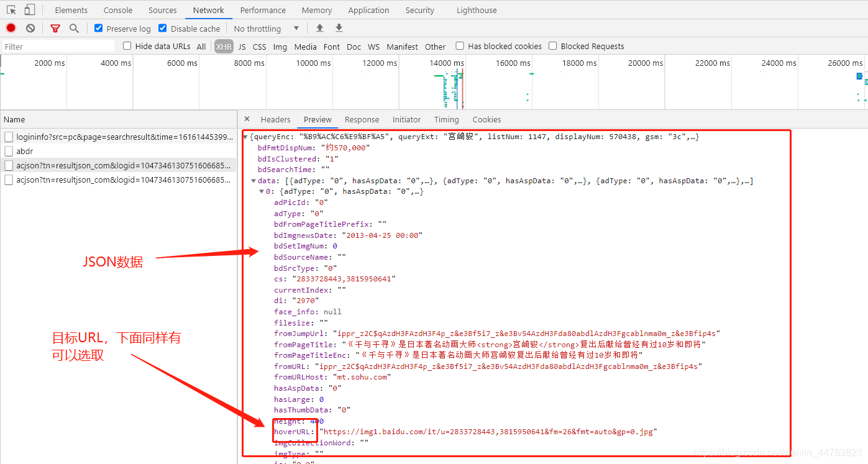Enable Hide data URLs checkbox
The height and width of the screenshot is (464, 868).
tap(127, 46)
